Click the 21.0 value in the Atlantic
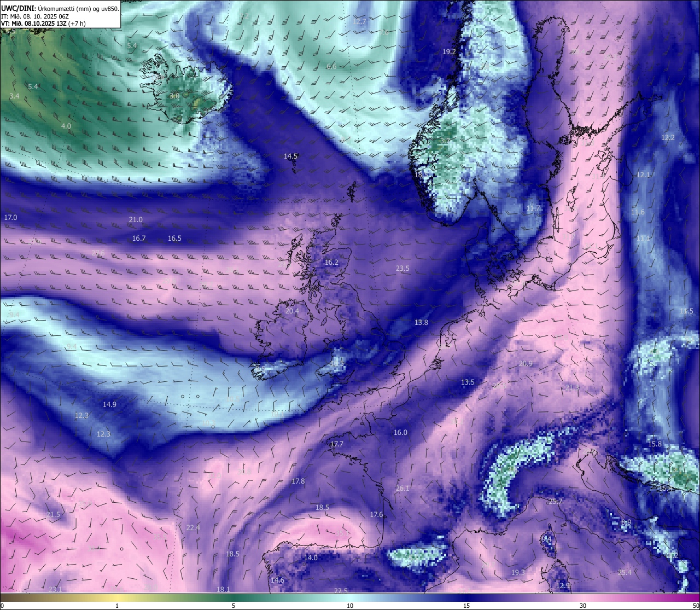The image size is (700, 610). click(x=136, y=219)
